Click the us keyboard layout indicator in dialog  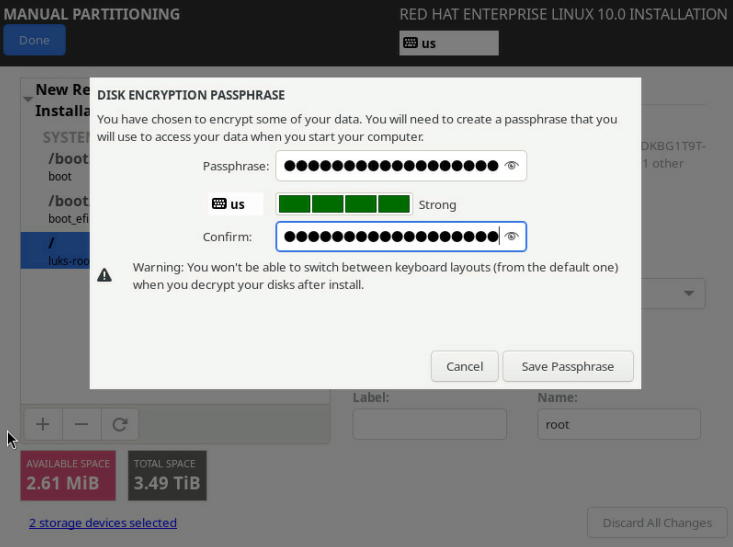[x=235, y=204]
